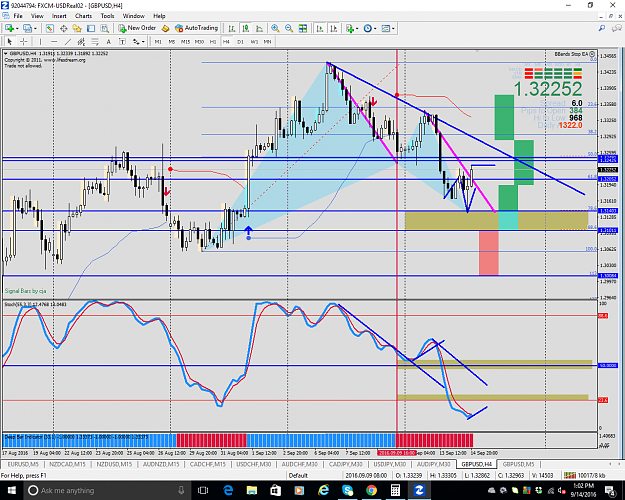Click the connection status 10017/8 kb indicator

(585, 475)
